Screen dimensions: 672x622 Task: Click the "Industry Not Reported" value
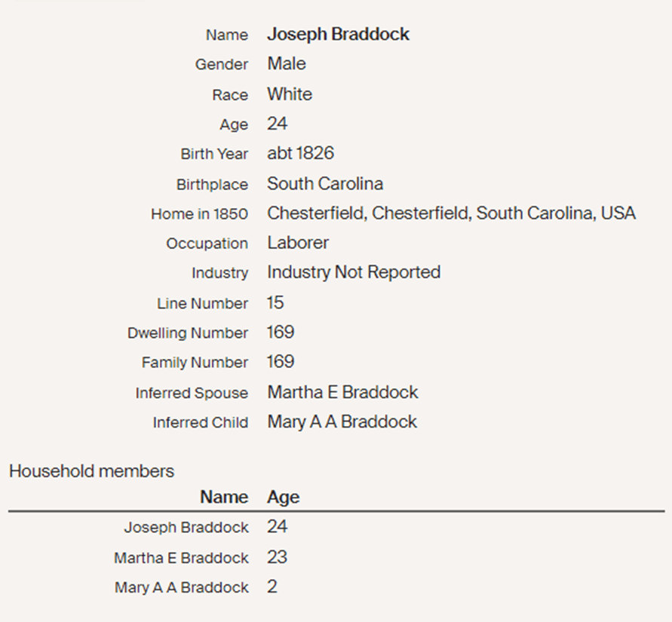[354, 272]
